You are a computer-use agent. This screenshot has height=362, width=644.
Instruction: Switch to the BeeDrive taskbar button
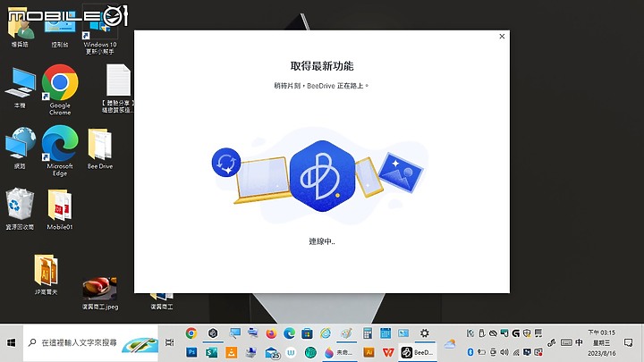pos(418,352)
